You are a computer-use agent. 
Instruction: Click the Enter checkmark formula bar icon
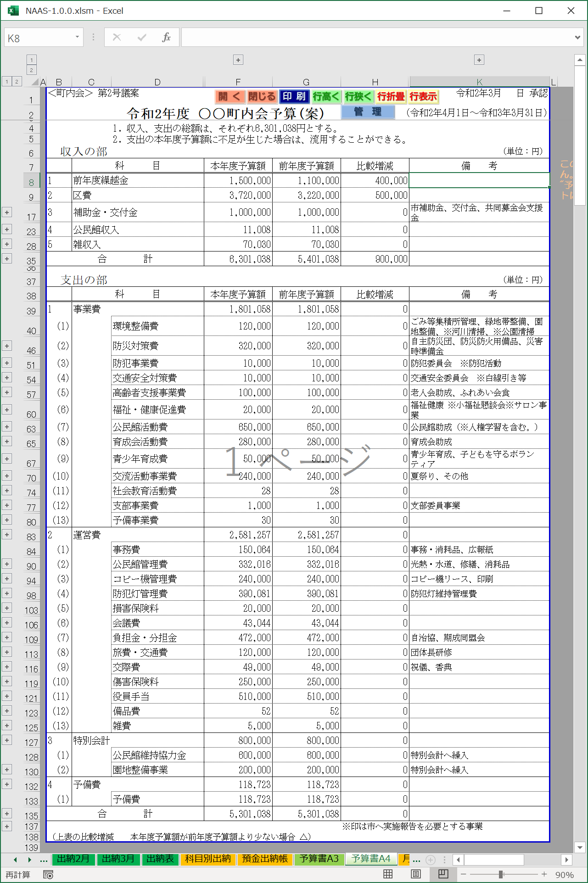pyautogui.click(x=142, y=38)
